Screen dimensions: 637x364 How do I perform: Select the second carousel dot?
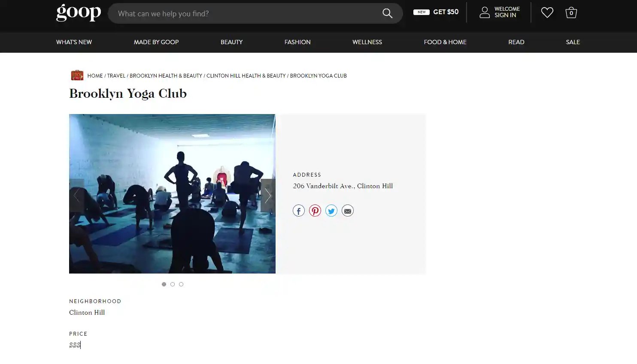click(x=173, y=284)
